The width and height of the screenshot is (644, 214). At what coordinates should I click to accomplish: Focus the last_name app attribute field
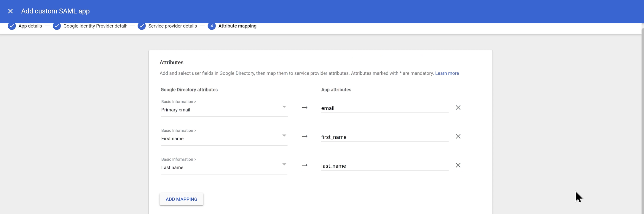pyautogui.click(x=384, y=166)
